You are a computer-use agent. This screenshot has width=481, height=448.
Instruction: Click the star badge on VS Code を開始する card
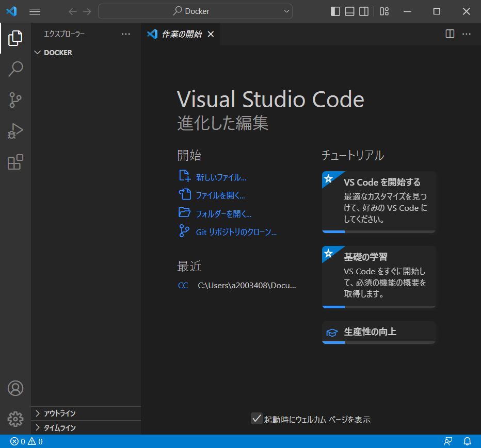329,178
